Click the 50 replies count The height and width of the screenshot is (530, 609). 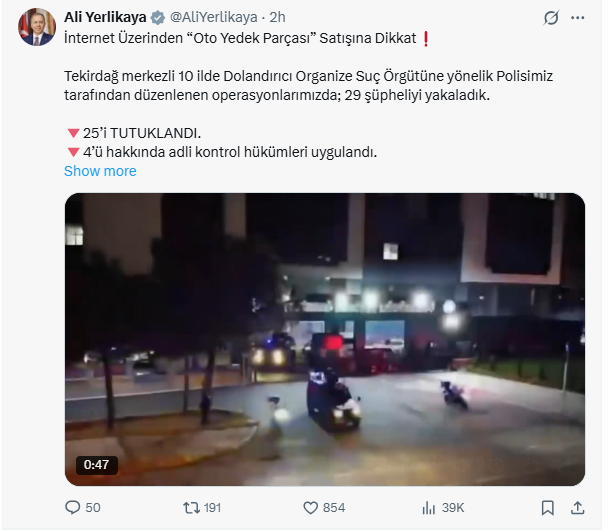point(93,508)
